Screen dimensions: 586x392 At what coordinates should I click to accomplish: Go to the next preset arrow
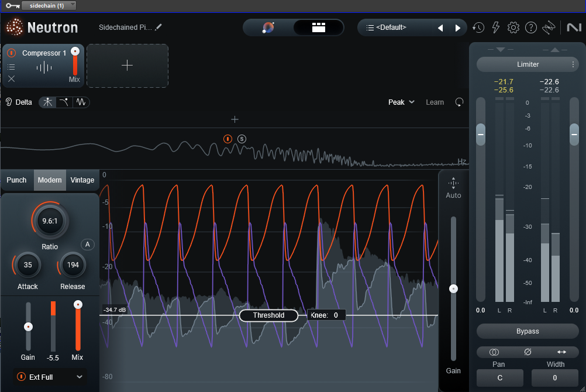click(x=458, y=28)
